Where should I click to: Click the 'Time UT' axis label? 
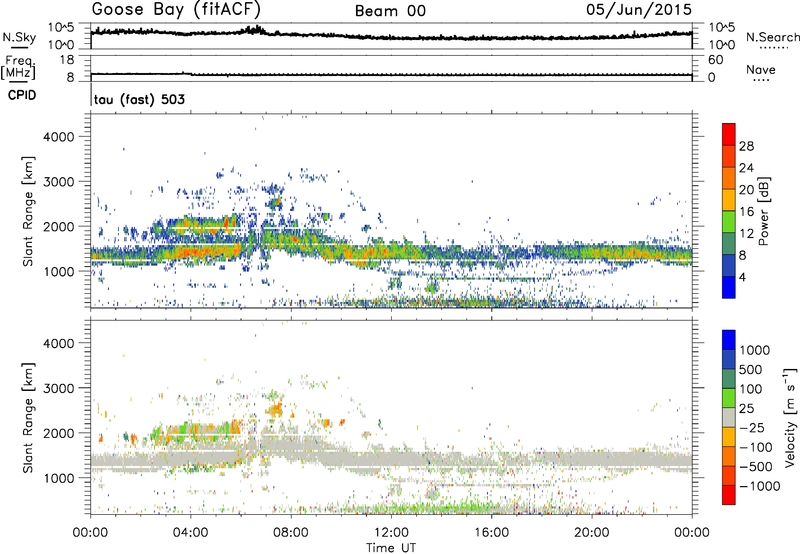click(x=391, y=548)
